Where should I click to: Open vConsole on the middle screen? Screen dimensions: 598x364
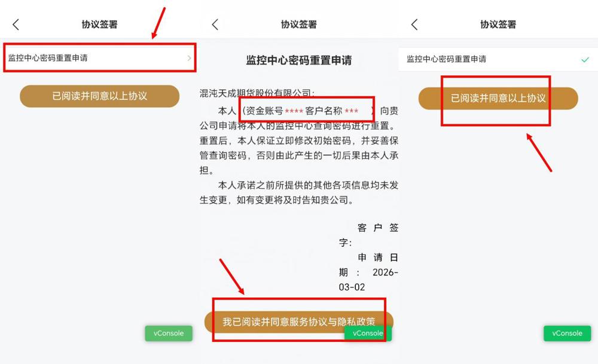pos(368,333)
